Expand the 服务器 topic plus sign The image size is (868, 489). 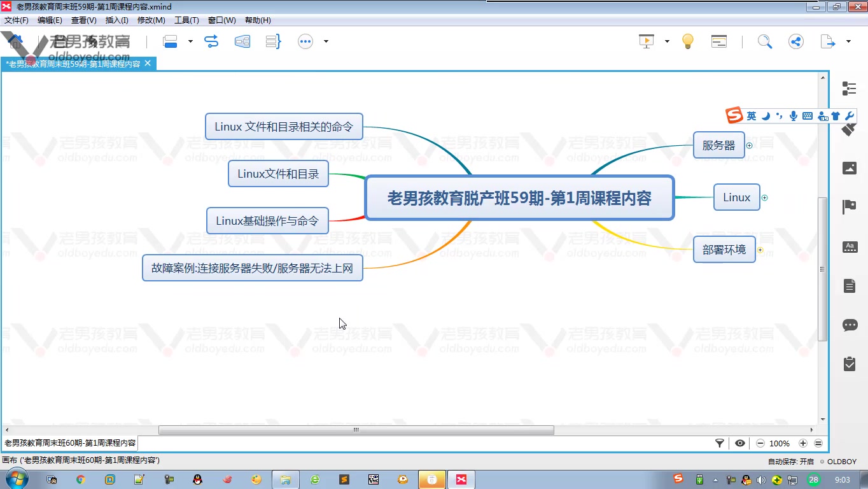(x=749, y=145)
